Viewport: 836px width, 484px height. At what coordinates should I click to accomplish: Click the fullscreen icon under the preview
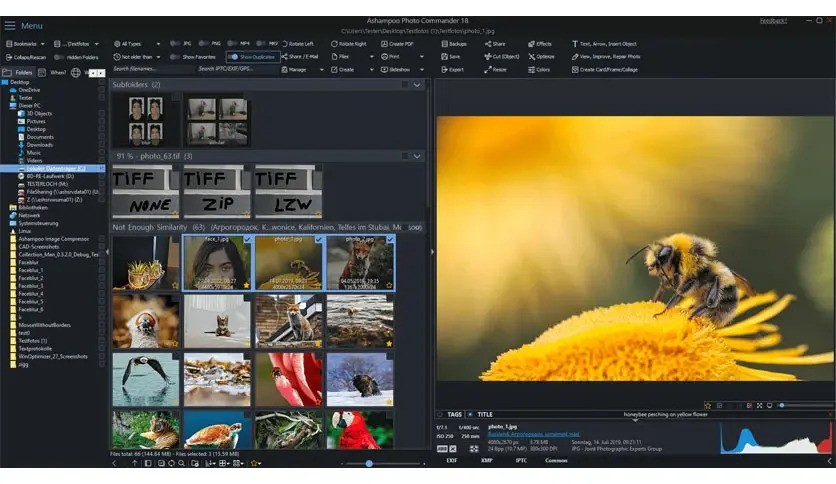760,406
